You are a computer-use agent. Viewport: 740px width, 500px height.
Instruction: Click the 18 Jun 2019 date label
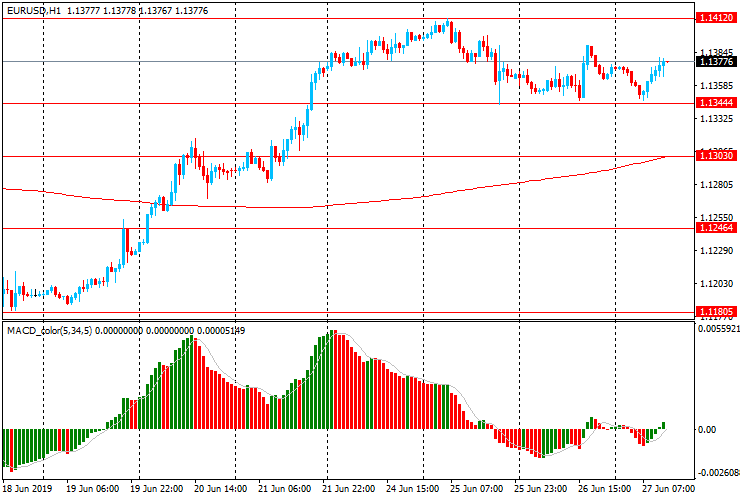pos(27,488)
